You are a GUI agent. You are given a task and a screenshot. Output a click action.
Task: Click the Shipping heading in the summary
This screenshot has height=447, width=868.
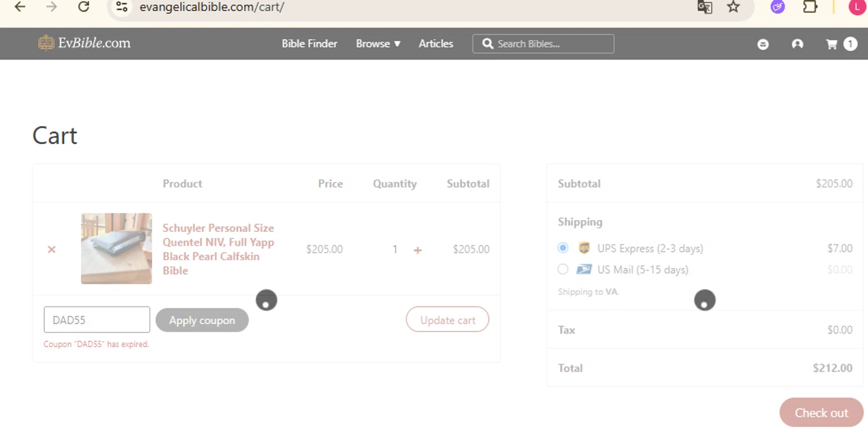click(580, 222)
